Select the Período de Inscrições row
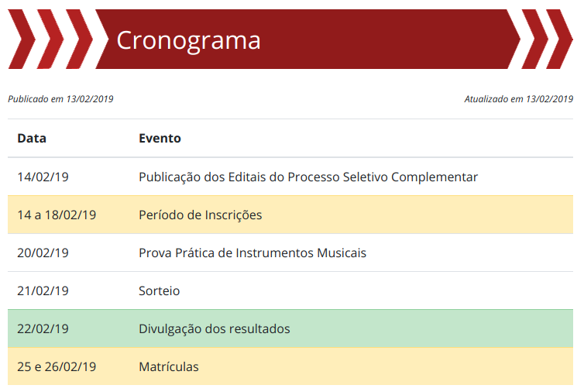This screenshot has height=392, width=584. pyautogui.click(x=201, y=215)
